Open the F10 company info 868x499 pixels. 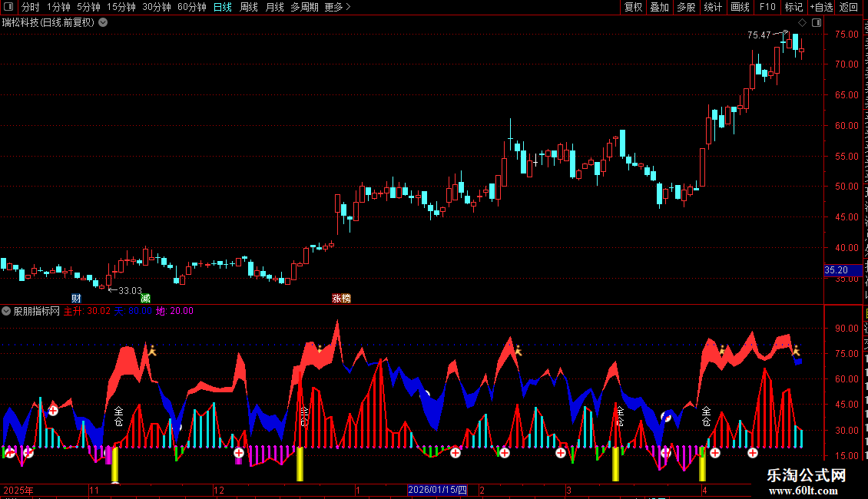click(x=767, y=7)
